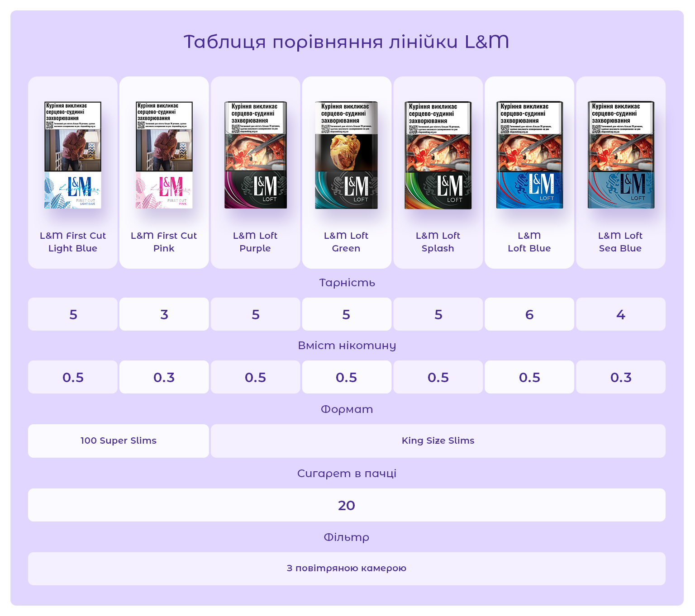The image size is (695, 616).
Task: Click the "Тарність" section heading
Action: pyautogui.click(x=347, y=283)
